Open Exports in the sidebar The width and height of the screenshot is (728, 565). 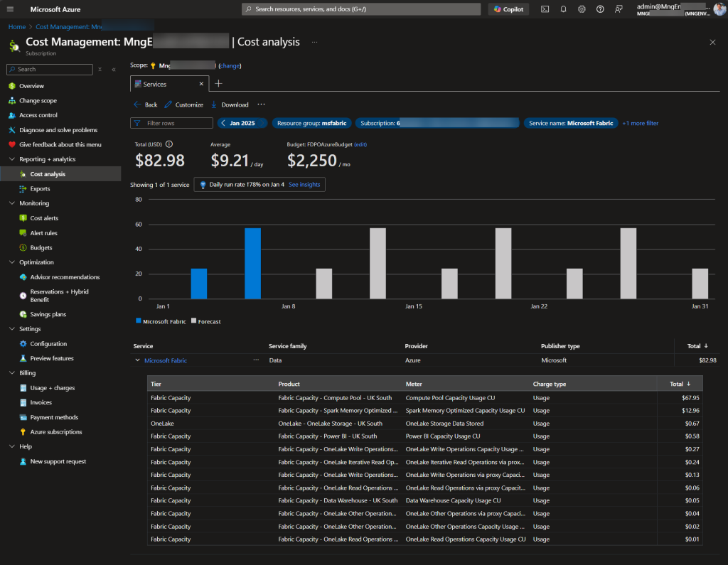40,189
